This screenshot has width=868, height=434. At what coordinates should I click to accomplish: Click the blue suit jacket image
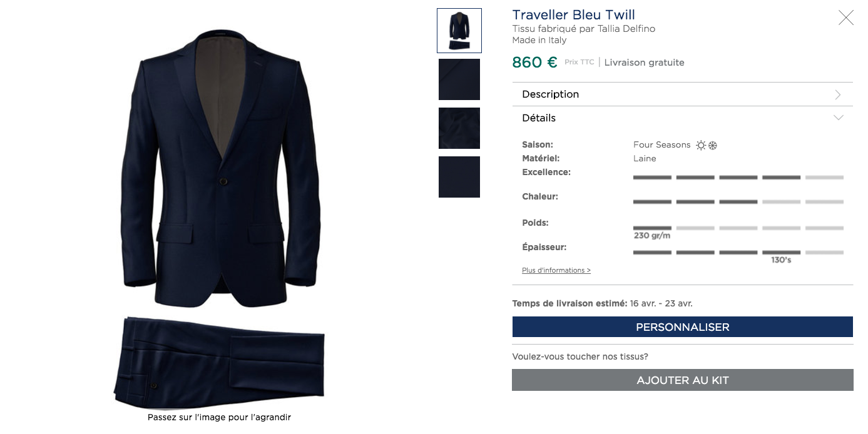(220, 168)
